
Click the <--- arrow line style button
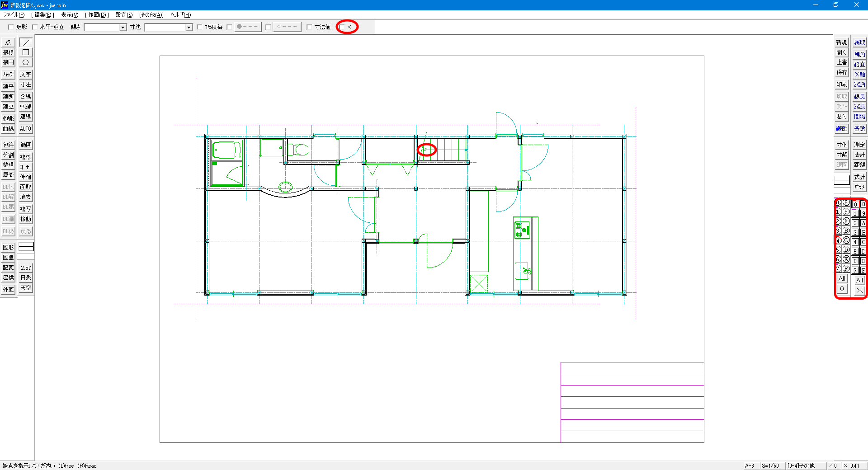coord(287,27)
